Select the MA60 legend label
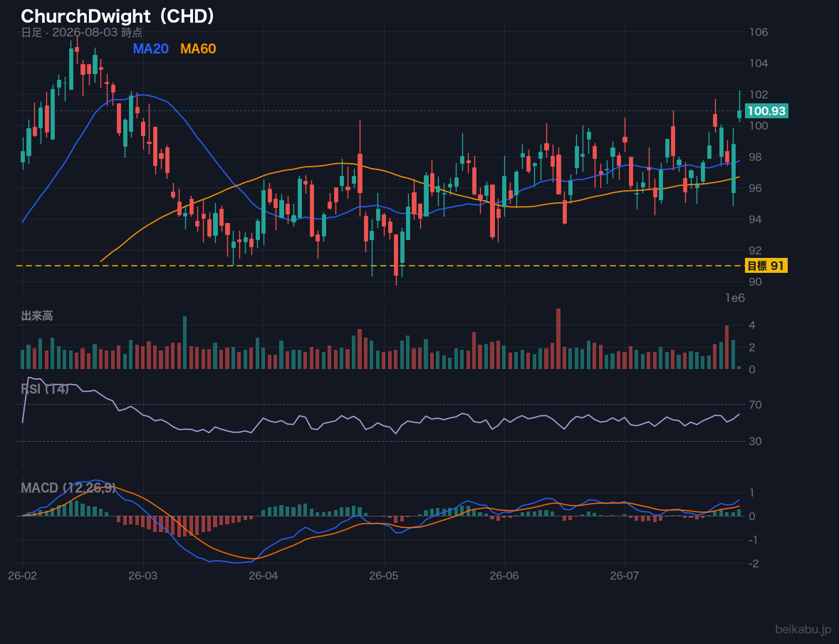 pyautogui.click(x=198, y=48)
